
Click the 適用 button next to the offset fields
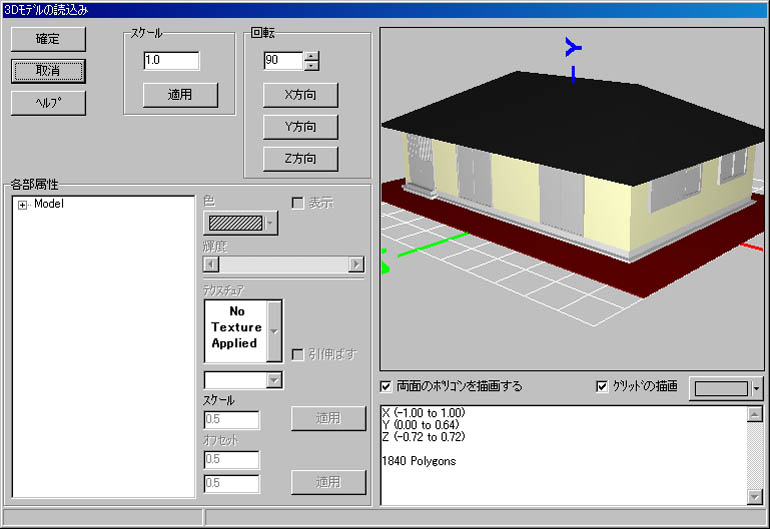point(329,482)
